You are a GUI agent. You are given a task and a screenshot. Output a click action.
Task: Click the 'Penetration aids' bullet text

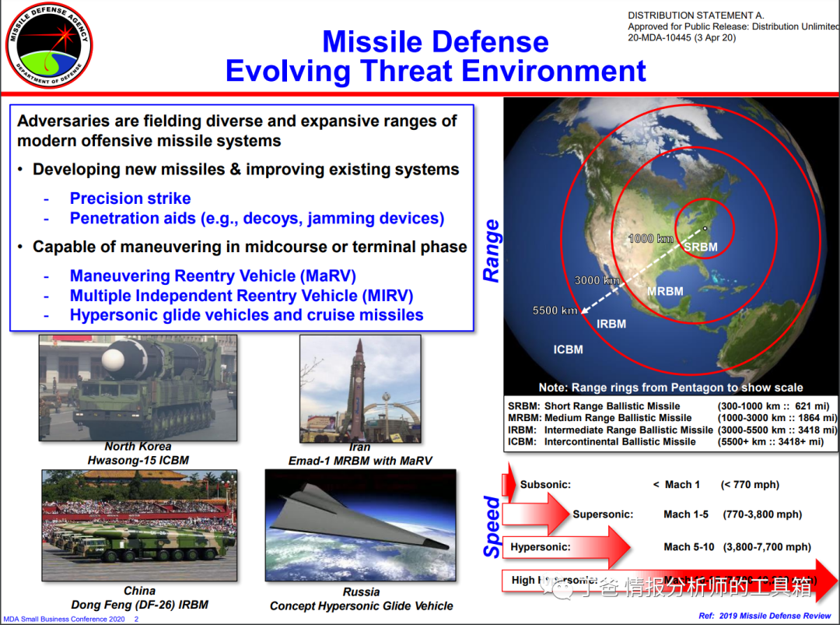[x=257, y=218]
